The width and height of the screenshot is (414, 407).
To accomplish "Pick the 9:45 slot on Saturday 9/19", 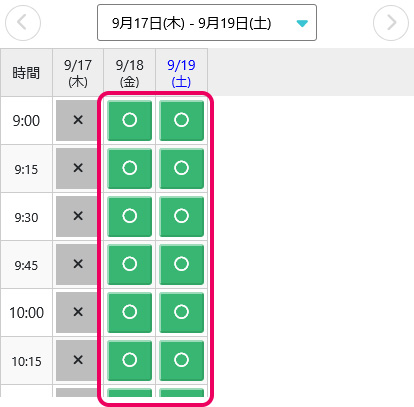I will 181,264.
